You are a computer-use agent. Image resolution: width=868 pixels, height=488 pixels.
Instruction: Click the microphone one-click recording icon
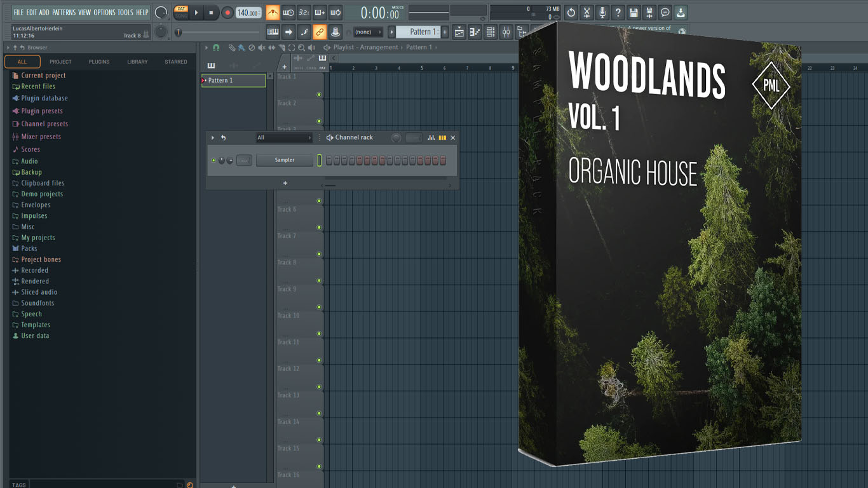[x=602, y=13]
